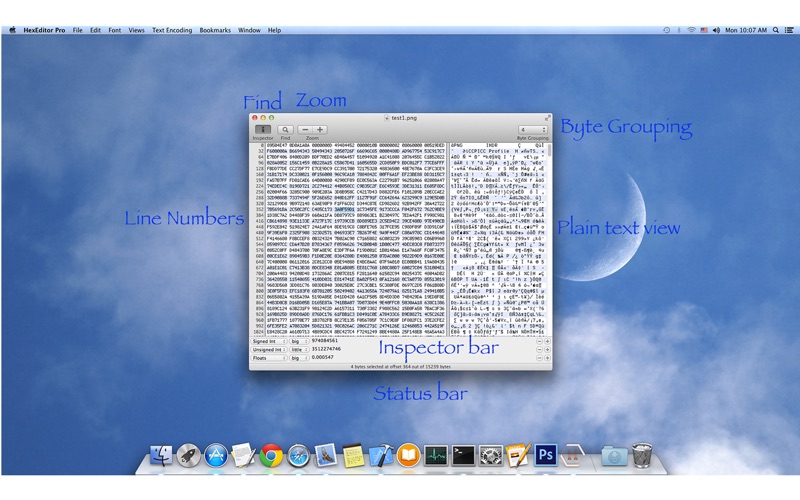The height and width of the screenshot is (500, 800).
Task: Launch Safari from the dock
Action: pos(298,455)
